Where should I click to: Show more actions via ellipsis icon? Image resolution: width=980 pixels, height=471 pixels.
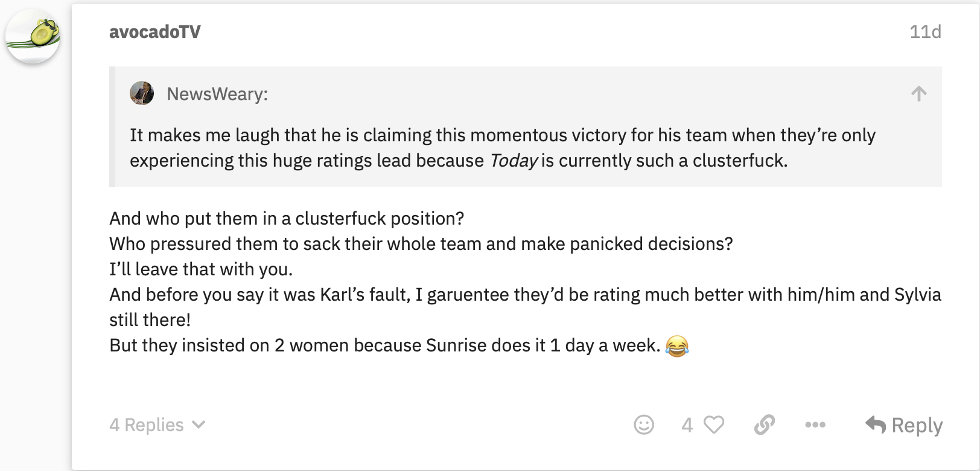(815, 425)
